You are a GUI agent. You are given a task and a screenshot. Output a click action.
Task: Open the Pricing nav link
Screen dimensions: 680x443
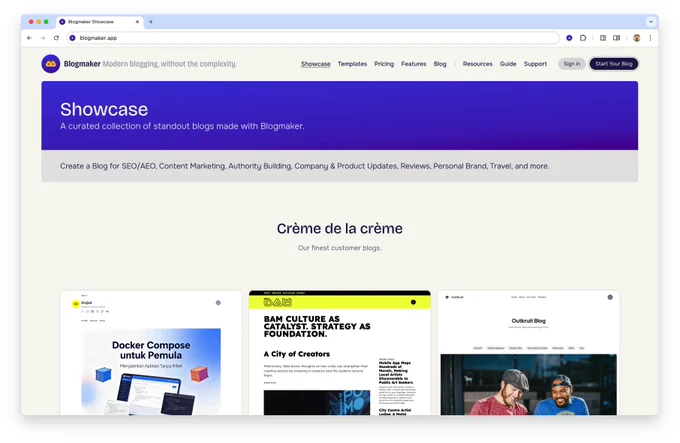tap(384, 64)
